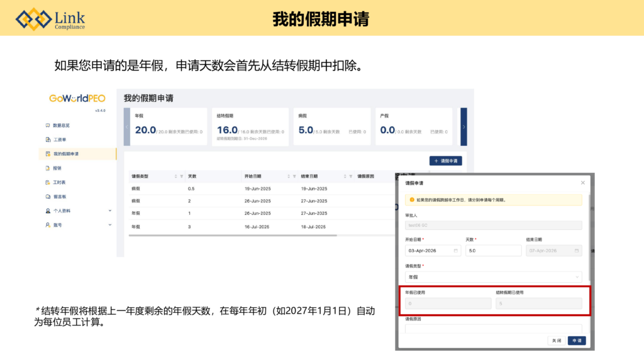Click the 天数 input field with 5.0
The width and height of the screenshot is (644, 362).
click(492, 251)
